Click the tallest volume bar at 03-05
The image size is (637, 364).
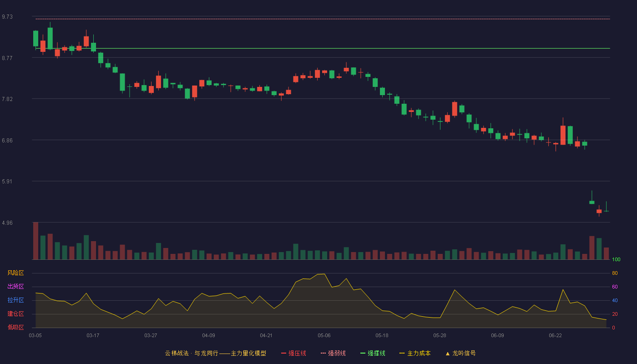click(x=35, y=241)
